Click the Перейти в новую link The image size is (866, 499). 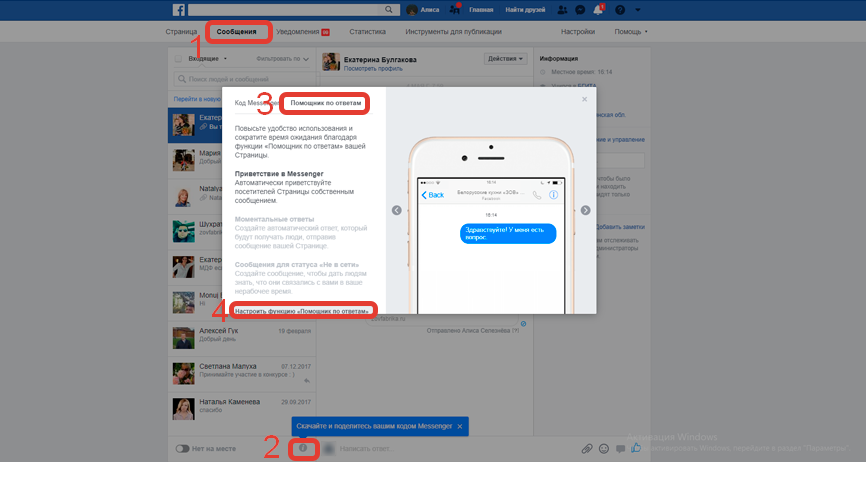coord(197,99)
